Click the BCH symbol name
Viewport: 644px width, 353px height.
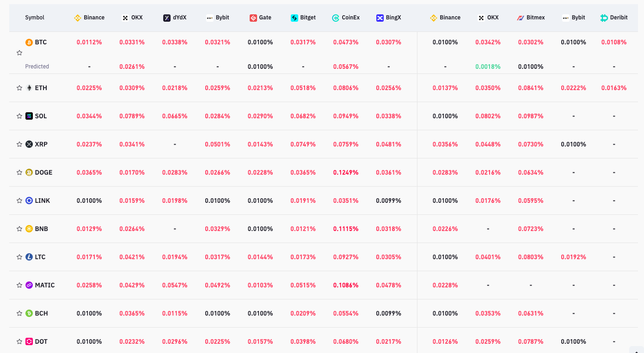41,313
